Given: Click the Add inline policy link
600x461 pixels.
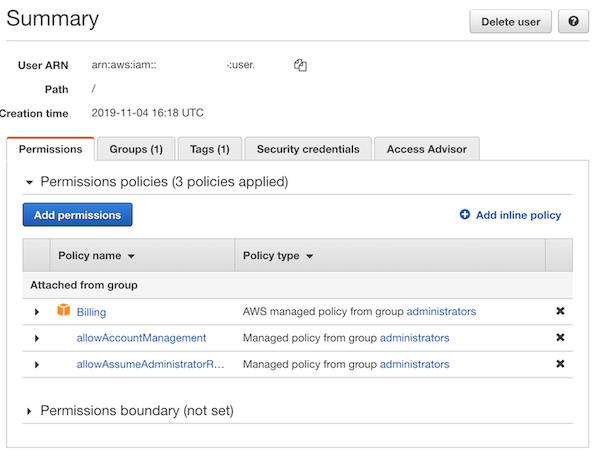Looking at the screenshot, I should pyautogui.click(x=518, y=215).
